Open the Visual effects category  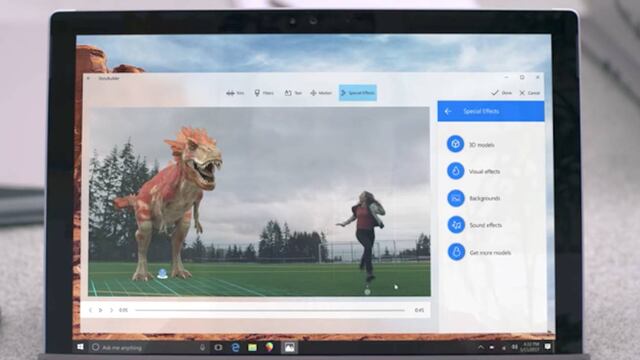(473, 171)
